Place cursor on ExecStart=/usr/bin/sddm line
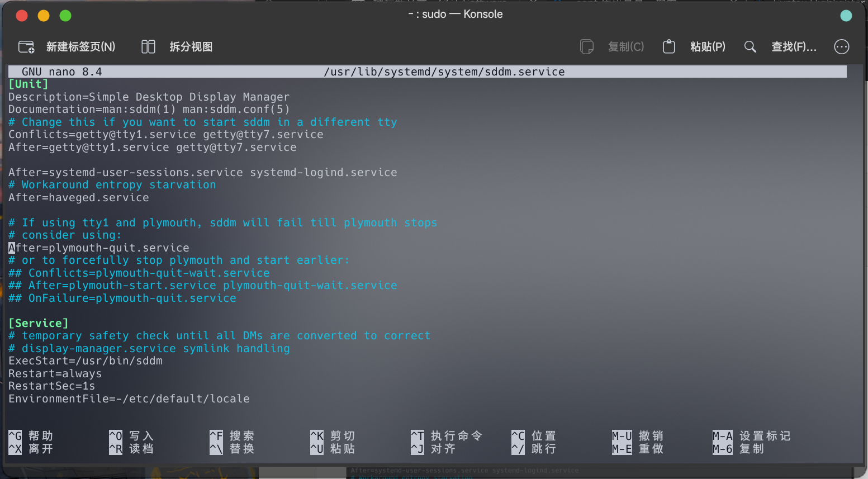Viewport: 868px width, 479px height. click(x=86, y=361)
